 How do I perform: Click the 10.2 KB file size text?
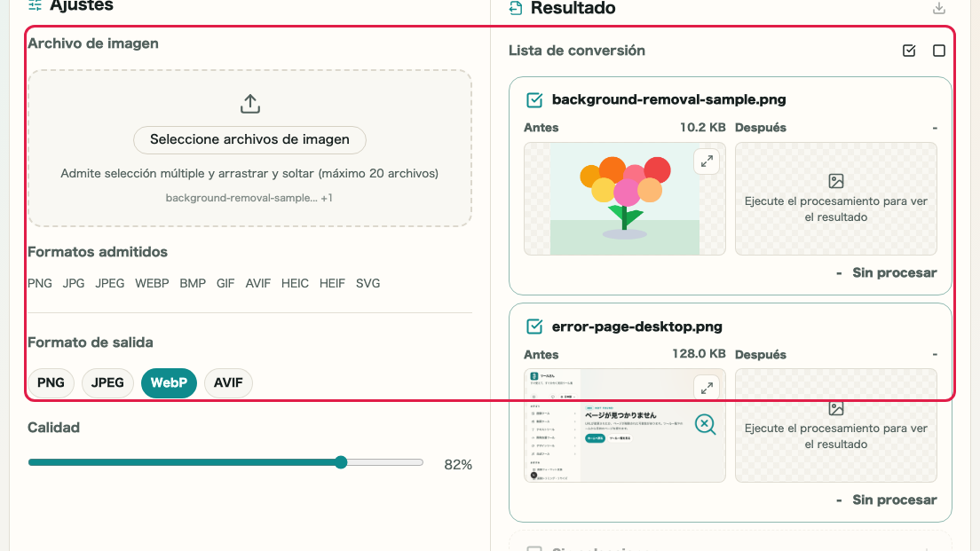click(702, 128)
